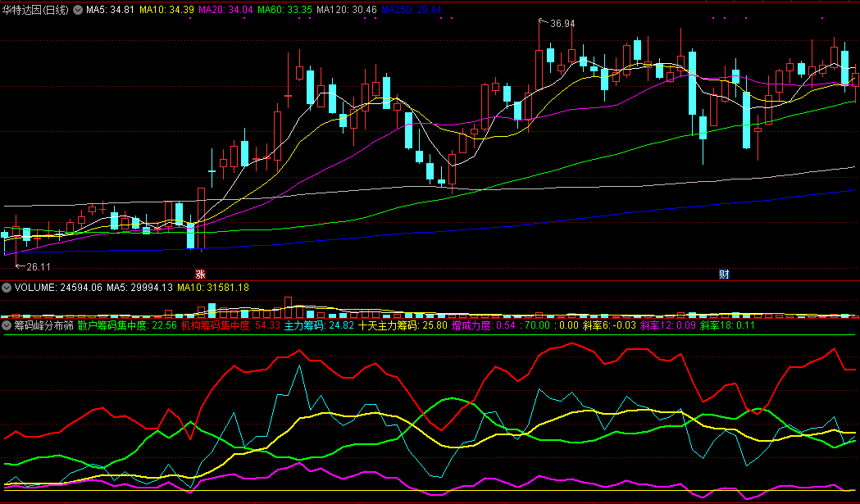
Task: Click the 散户筹码集中度: 22.56 label
Action: tap(127, 325)
